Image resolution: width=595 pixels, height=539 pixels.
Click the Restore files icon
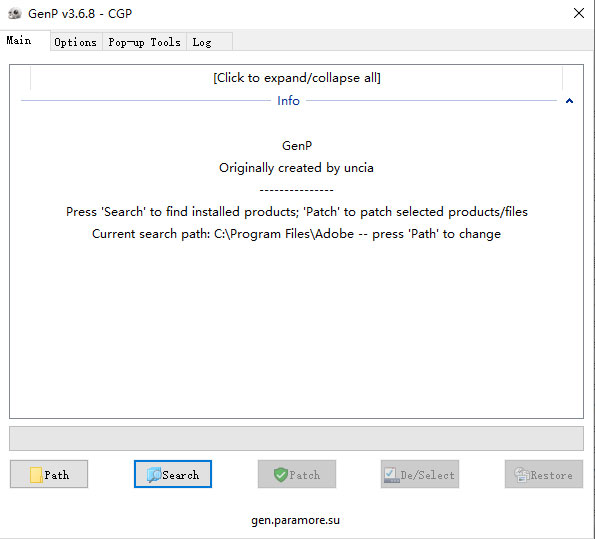pos(521,475)
